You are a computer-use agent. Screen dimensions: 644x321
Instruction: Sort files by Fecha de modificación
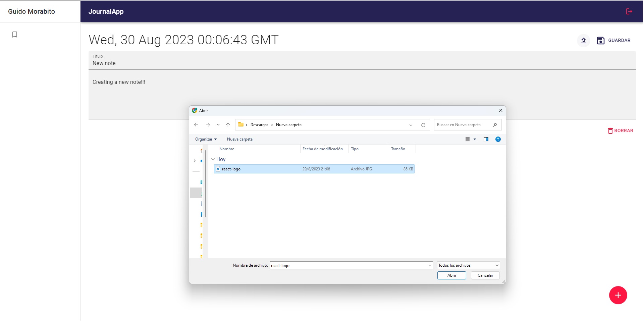coord(323,149)
